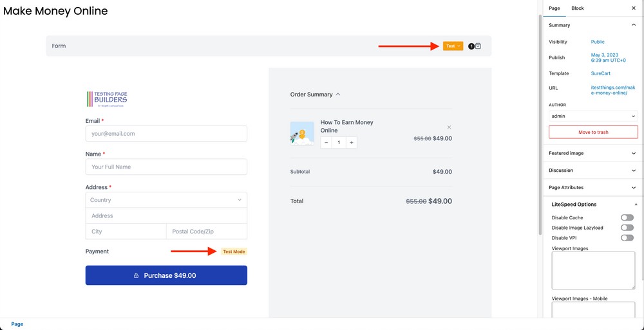
Task: Select the Form block label
Action: [59, 46]
